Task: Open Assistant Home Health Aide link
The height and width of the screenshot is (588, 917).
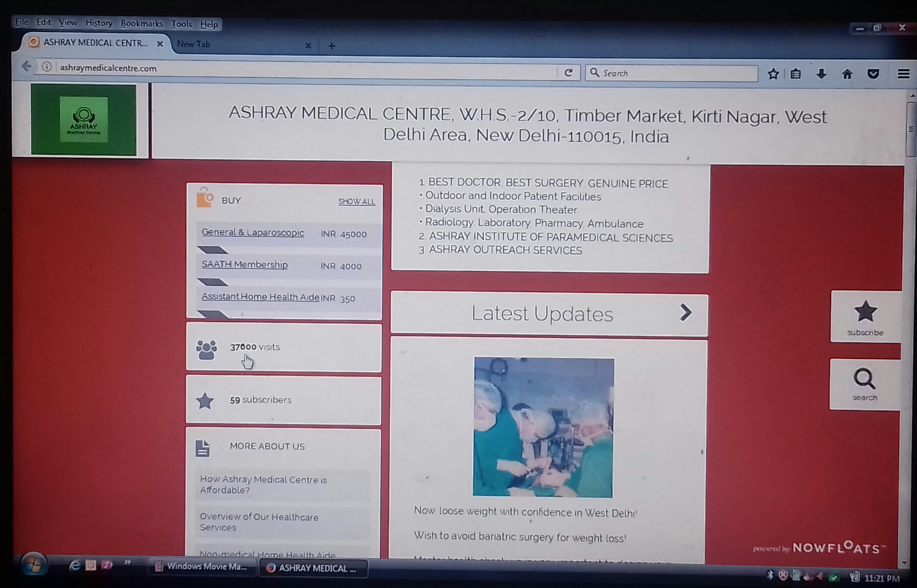Action: click(x=260, y=297)
